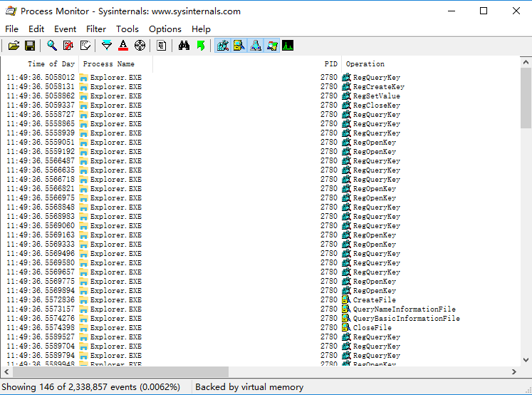Click the Save floppy disk icon
The width and height of the screenshot is (532, 395).
[30, 46]
